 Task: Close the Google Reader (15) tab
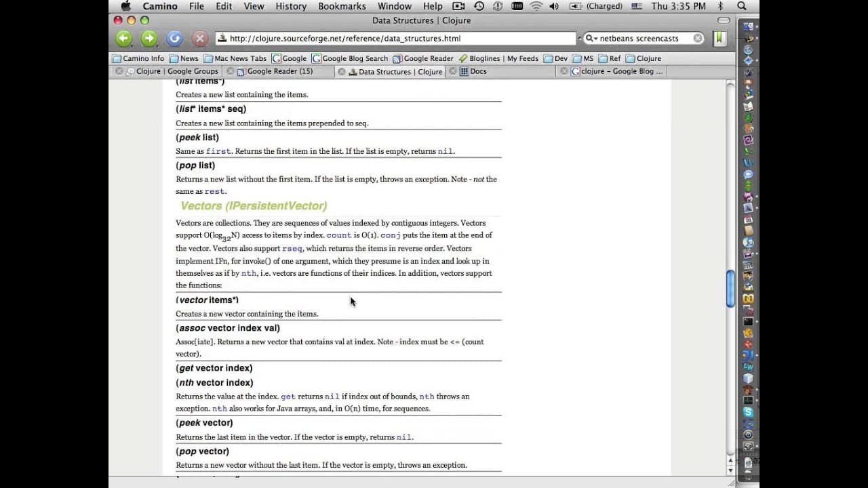pos(231,71)
